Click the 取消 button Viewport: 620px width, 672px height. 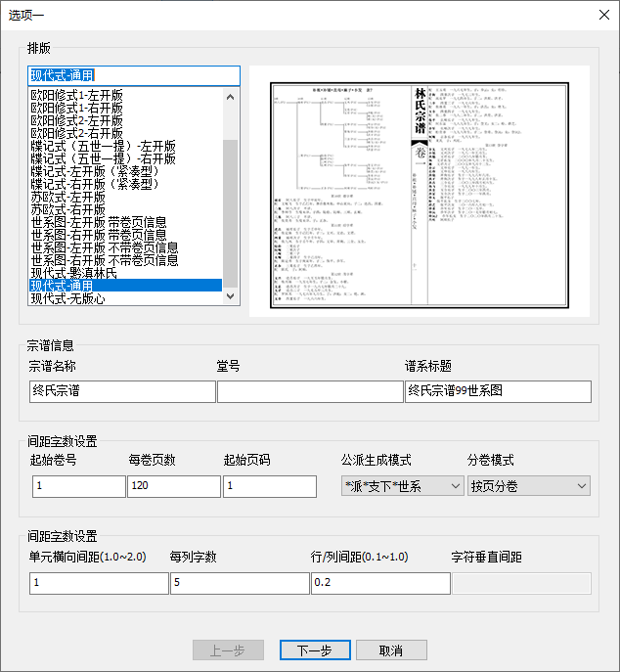point(391,650)
